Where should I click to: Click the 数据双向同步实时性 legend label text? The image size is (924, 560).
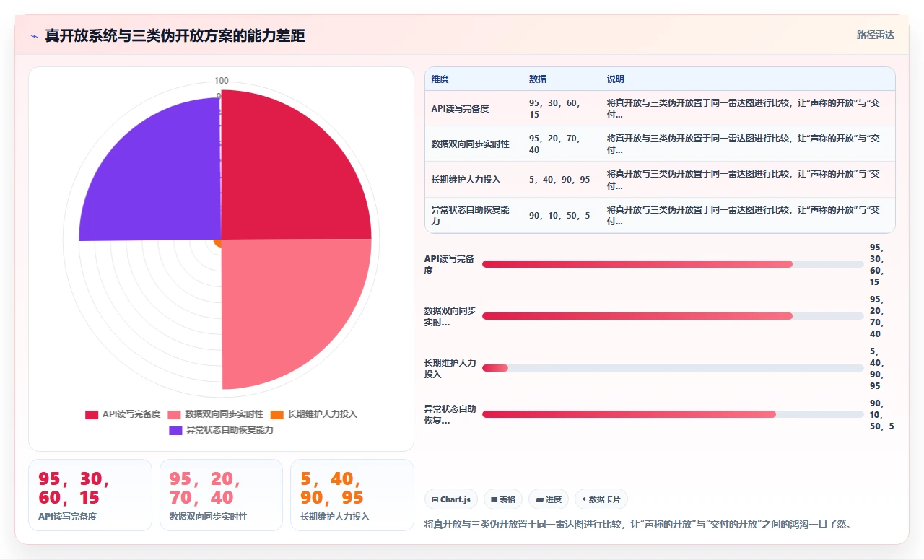[x=224, y=415]
